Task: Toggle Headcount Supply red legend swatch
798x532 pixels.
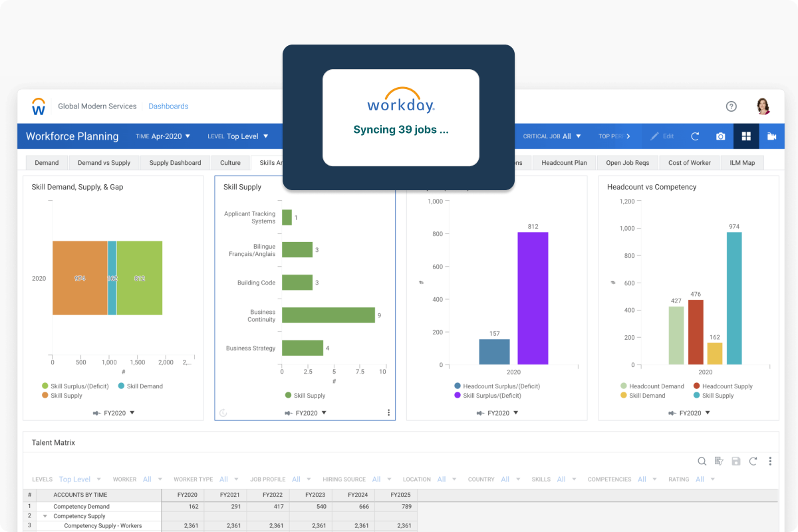Action: tap(697, 386)
